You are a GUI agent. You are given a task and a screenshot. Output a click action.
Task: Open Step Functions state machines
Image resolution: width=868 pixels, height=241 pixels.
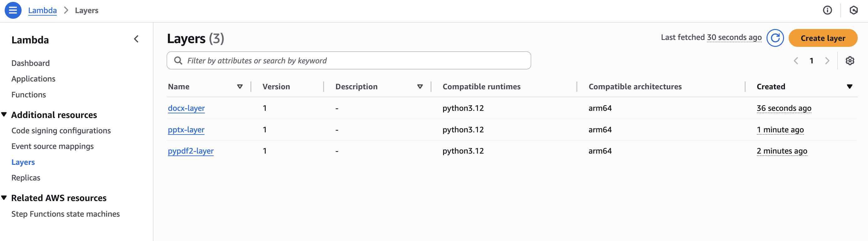point(65,214)
